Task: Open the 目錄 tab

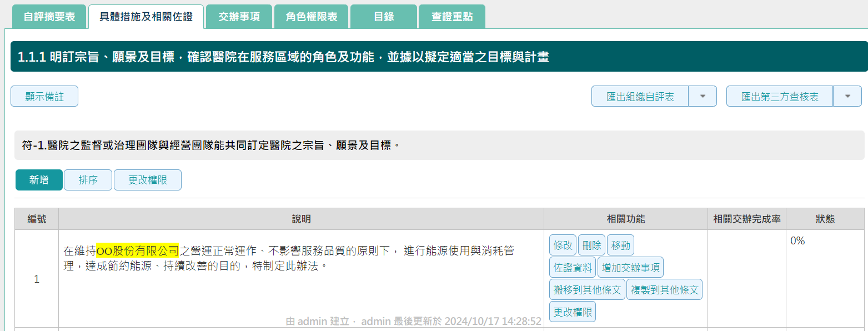Action: (x=384, y=17)
